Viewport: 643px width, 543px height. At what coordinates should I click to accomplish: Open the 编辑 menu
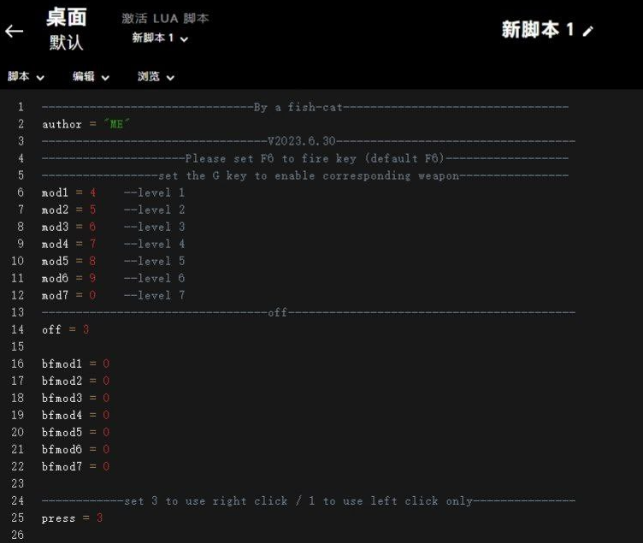tap(91, 77)
